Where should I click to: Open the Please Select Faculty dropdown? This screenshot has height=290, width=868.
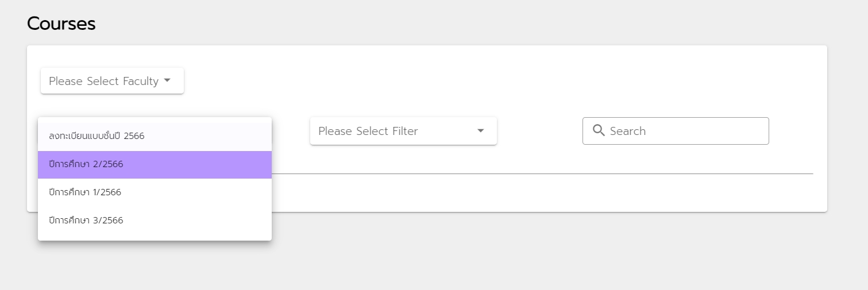click(x=112, y=81)
